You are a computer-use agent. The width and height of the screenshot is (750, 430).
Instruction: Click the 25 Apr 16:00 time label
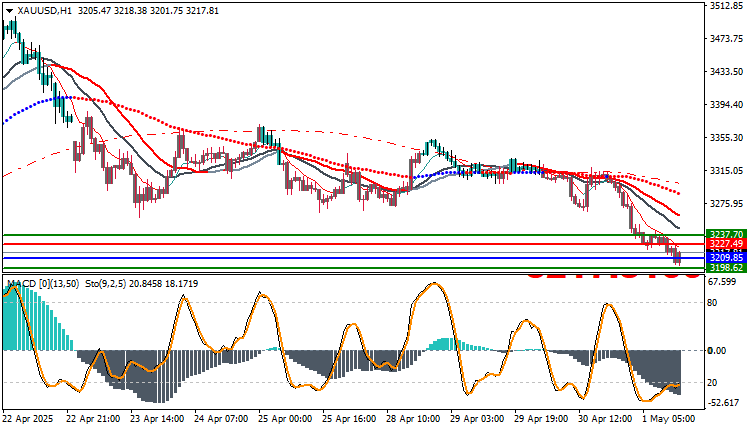[x=349, y=419]
